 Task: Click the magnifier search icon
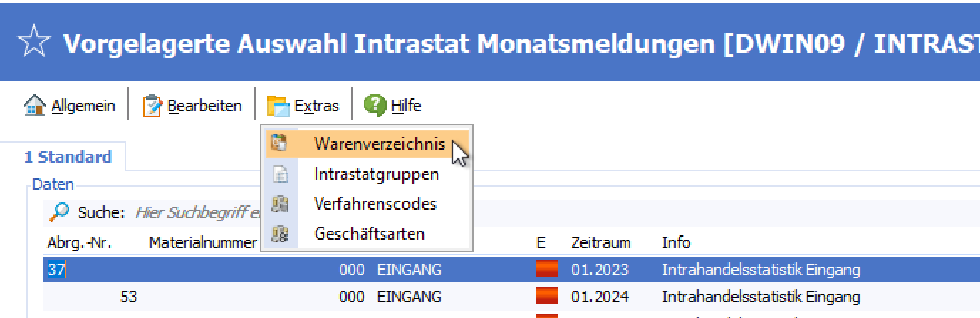pos(59,212)
